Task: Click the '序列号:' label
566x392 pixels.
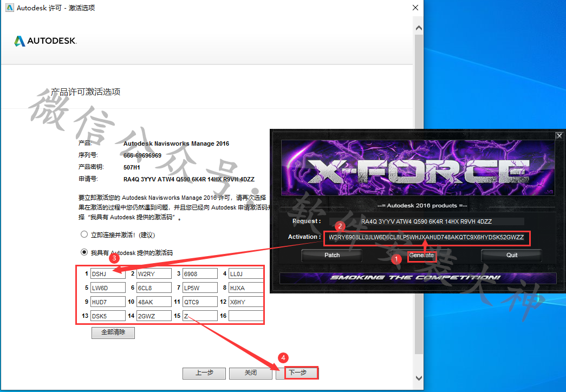Action: [x=88, y=155]
